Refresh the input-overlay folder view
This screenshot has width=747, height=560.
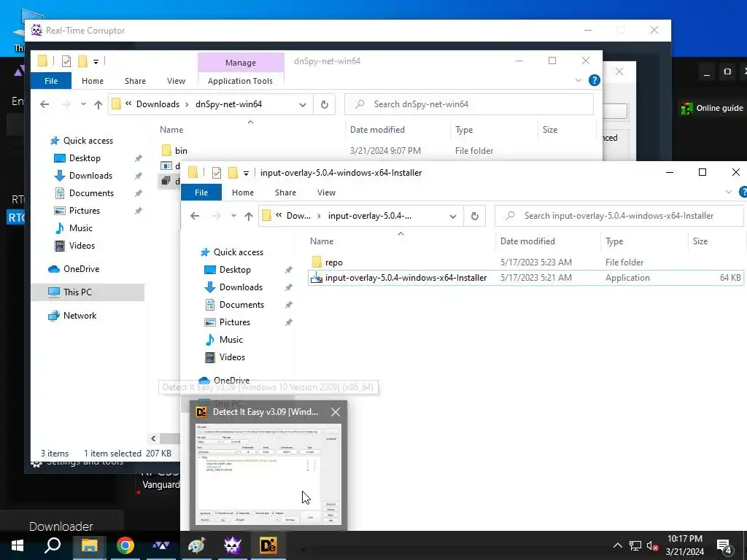[474, 216]
